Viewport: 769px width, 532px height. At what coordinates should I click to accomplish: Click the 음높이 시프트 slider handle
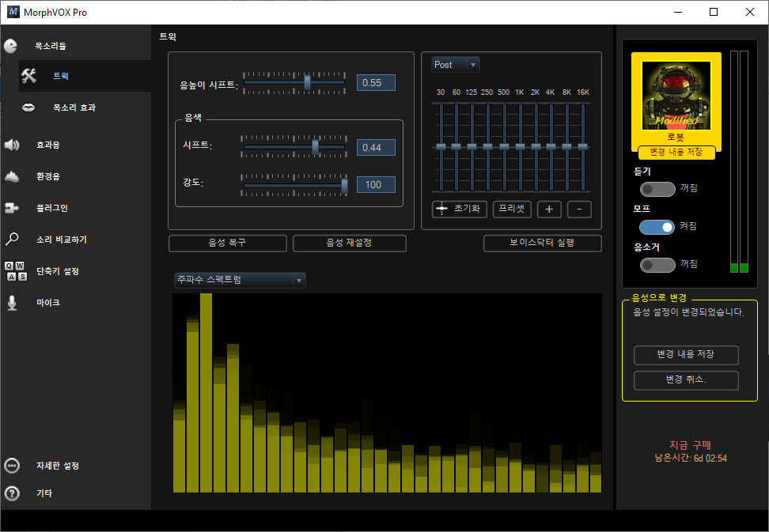click(x=307, y=82)
